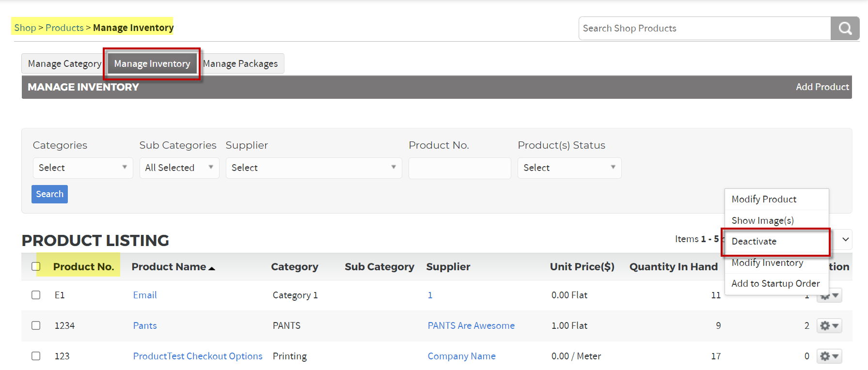
Task: Click the 1.00 Flat price cell
Action: (x=569, y=325)
